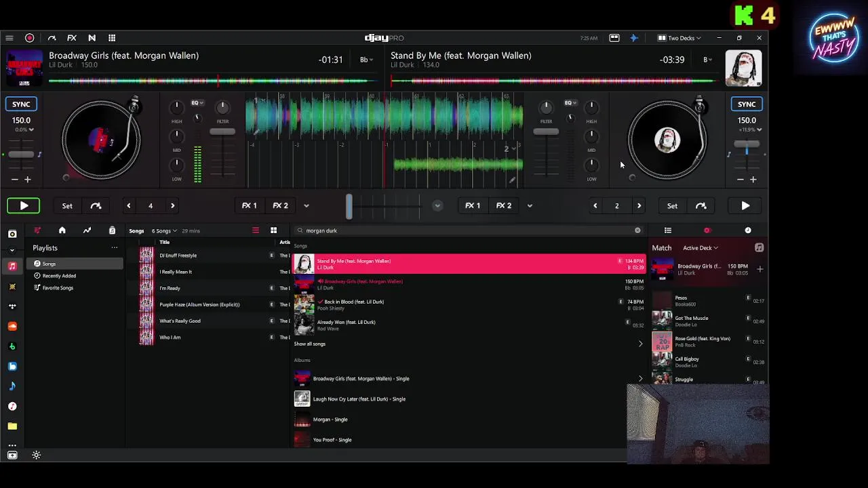Open the Beatport source in sidebar
Image resolution: width=868 pixels, height=488 pixels.
[x=12, y=346]
